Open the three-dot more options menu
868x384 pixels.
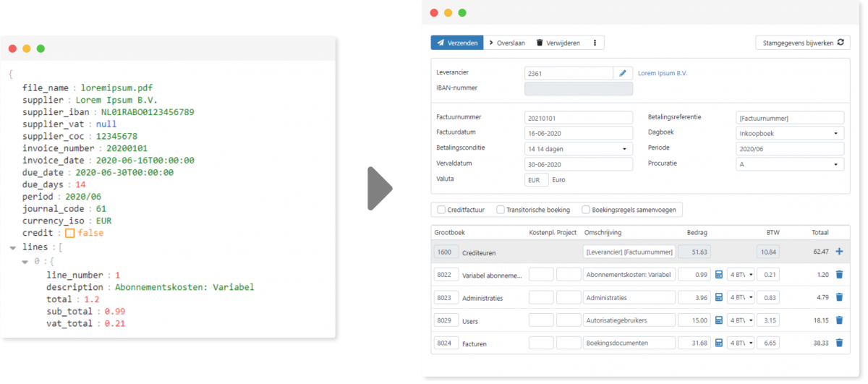click(x=595, y=43)
